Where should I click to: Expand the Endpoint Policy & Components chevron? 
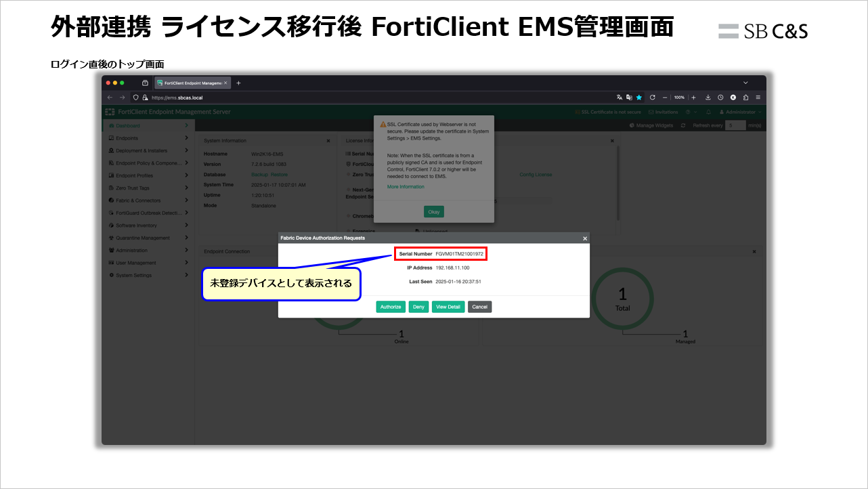click(x=186, y=163)
